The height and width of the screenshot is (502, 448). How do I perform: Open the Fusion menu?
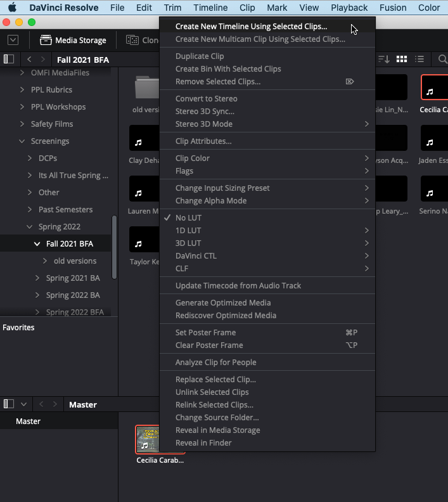[x=393, y=8]
